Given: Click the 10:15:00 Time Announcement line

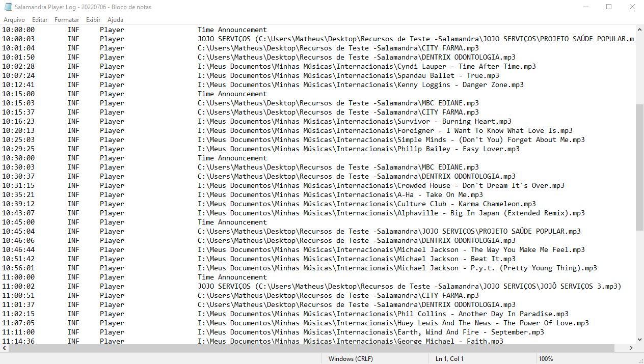Looking at the screenshot, I should pos(135,94).
